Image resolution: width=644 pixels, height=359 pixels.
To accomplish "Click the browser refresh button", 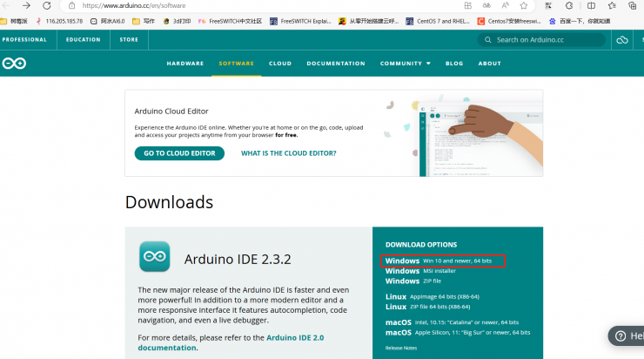I will (x=47, y=5).
